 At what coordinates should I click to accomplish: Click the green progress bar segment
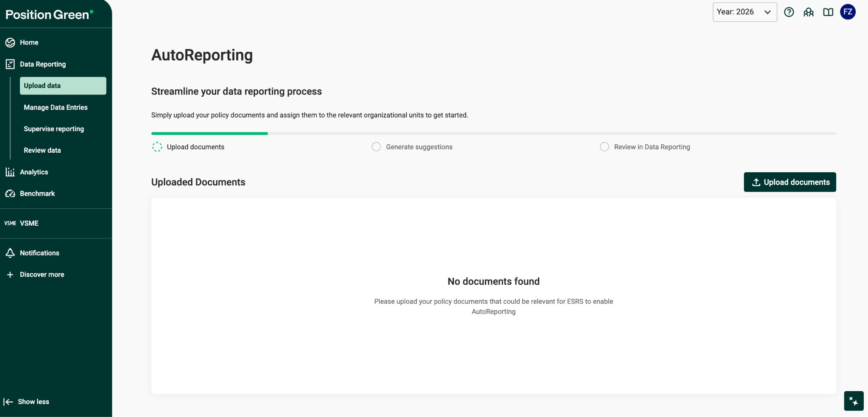point(209,133)
